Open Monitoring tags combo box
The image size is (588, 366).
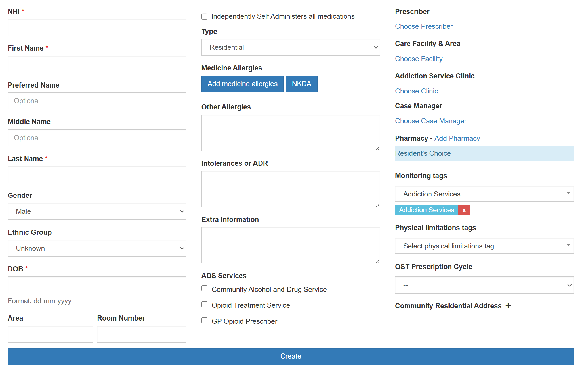(x=484, y=194)
